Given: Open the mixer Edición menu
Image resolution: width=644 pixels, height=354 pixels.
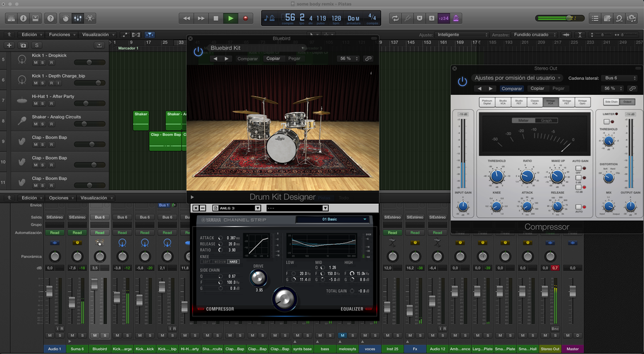Looking at the screenshot, I should pyautogui.click(x=31, y=197).
